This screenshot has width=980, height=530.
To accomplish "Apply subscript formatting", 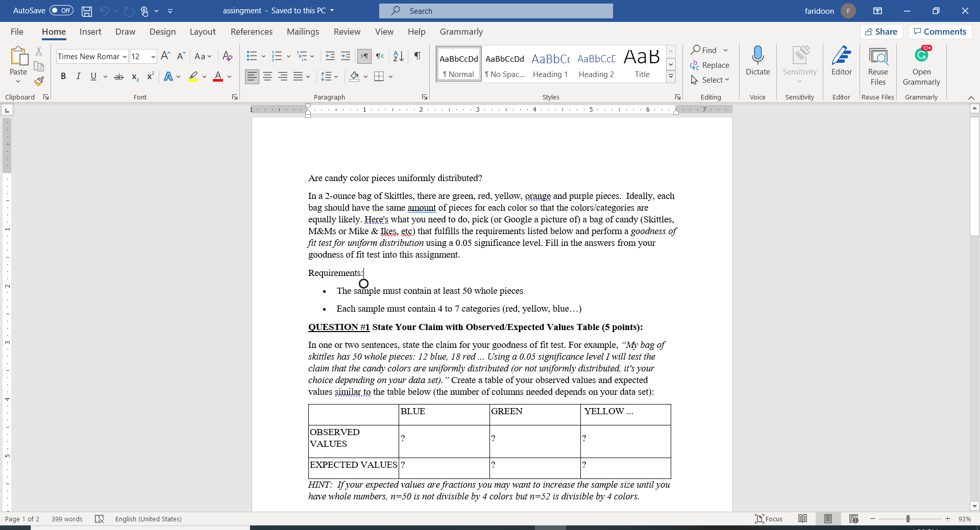I will [135, 77].
